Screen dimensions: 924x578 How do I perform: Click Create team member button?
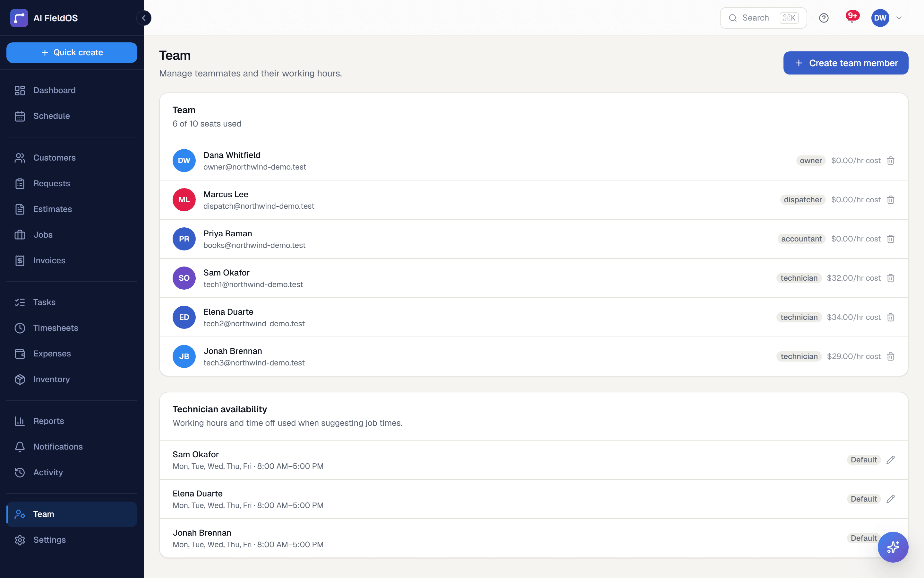point(846,63)
